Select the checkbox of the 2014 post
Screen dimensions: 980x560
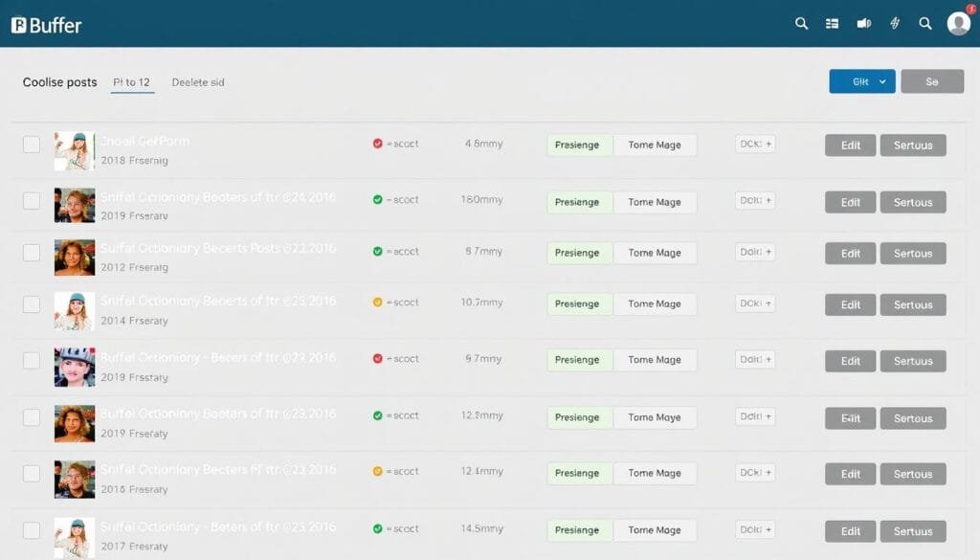pyautogui.click(x=32, y=304)
